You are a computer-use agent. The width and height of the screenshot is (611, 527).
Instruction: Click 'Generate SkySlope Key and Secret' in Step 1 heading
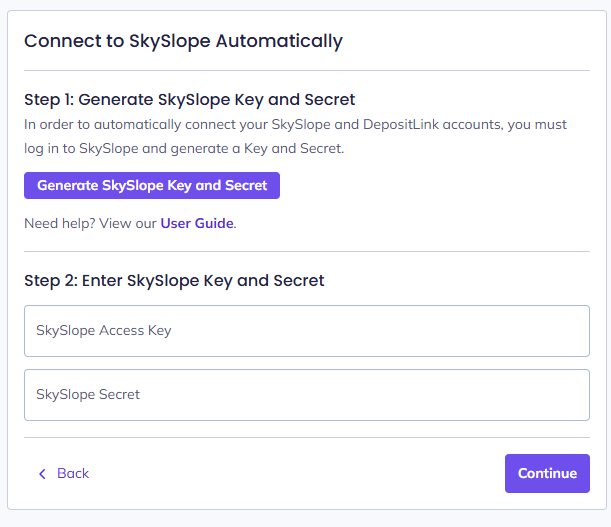tap(217, 100)
